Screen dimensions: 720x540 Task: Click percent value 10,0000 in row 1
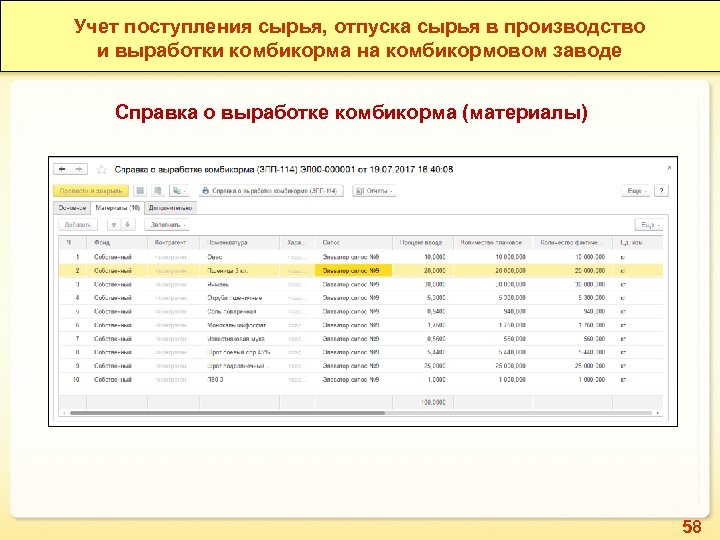point(423,257)
